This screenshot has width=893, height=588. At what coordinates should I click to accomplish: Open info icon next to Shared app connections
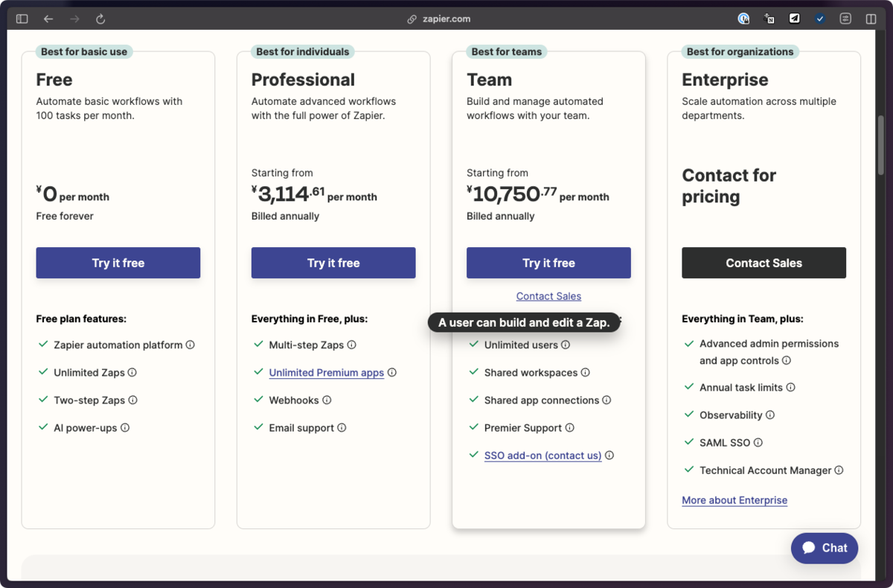pyautogui.click(x=606, y=400)
